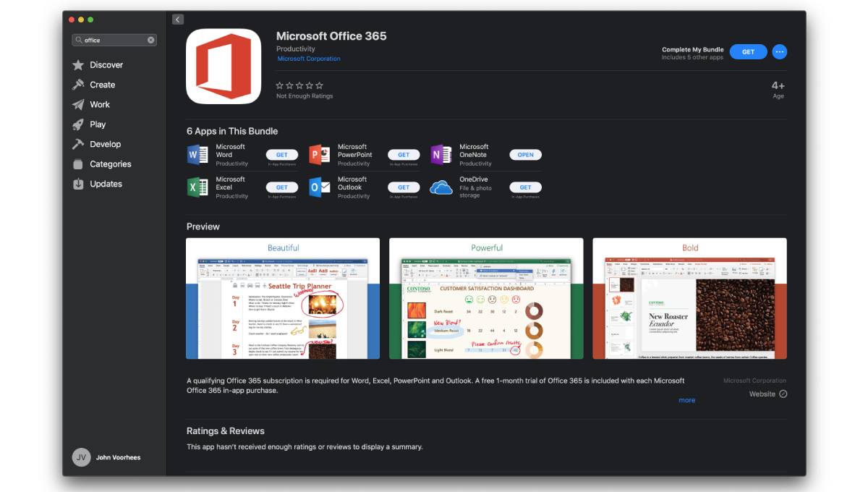Open the Play section
This screenshot has height=492, width=868.
97,124
